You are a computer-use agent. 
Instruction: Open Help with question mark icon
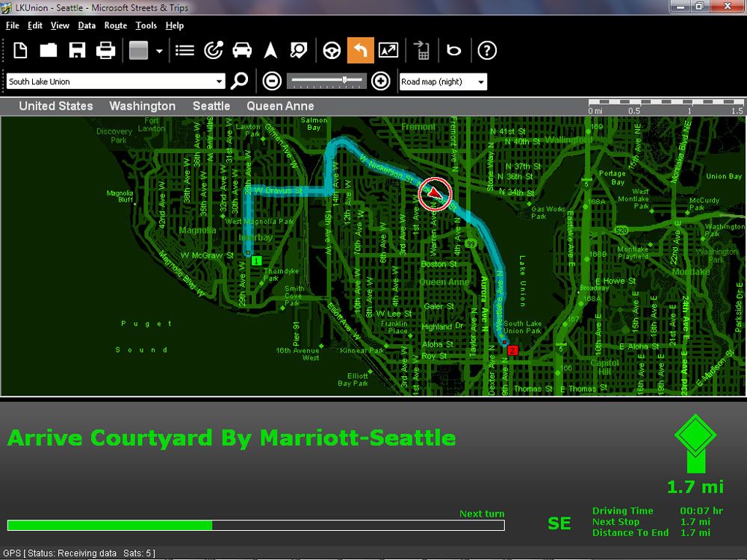coord(487,50)
